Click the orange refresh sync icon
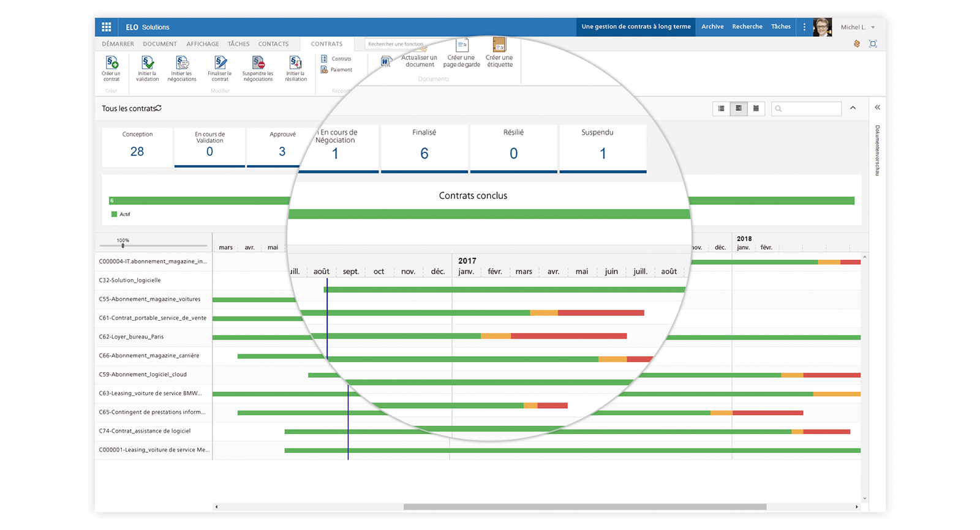This screenshot has height=530, width=980. pyautogui.click(x=856, y=43)
